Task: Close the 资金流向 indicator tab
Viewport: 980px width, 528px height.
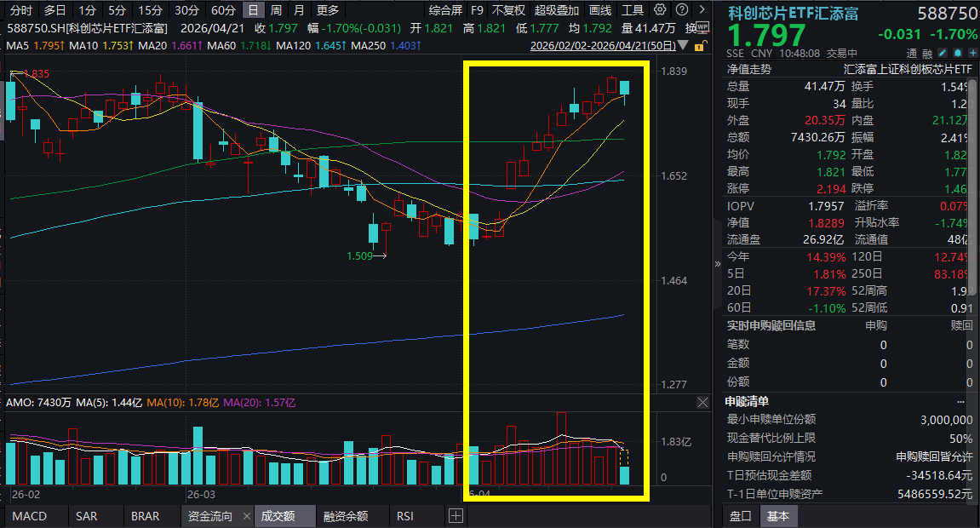Action: pyautogui.click(x=246, y=516)
